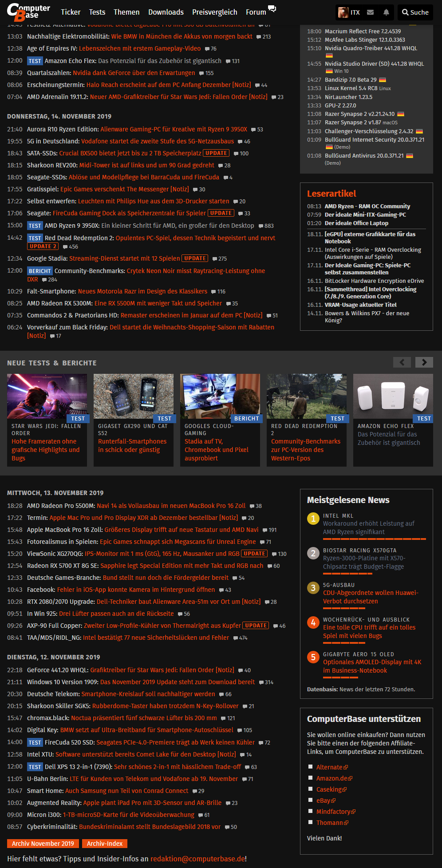Open the Leserartikel heading
This screenshot has height=868, width=442.
click(x=331, y=194)
